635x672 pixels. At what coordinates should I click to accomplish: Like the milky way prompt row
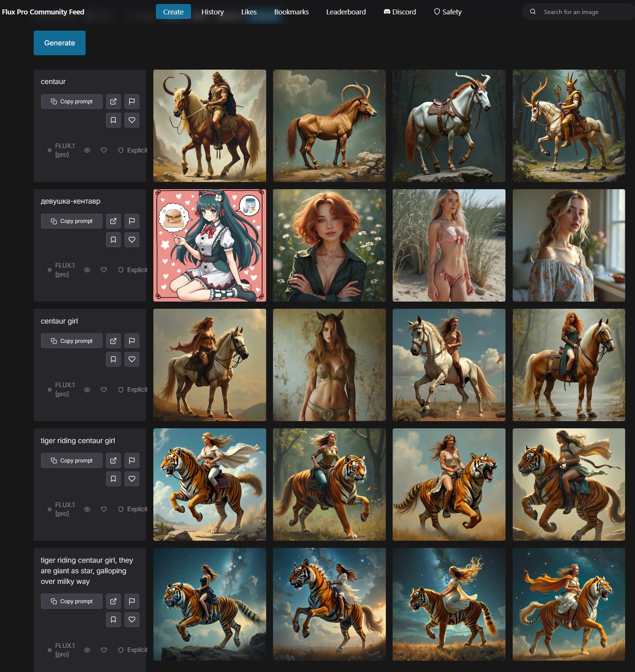[x=132, y=619]
